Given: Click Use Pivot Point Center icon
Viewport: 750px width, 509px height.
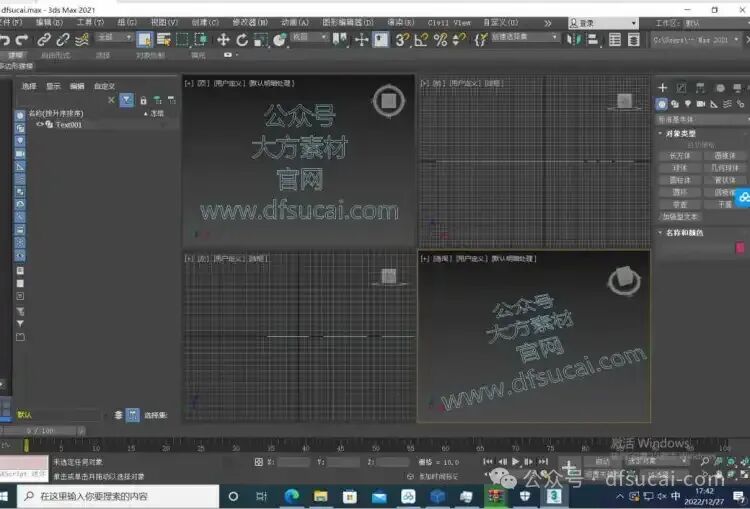Looking at the screenshot, I should [x=340, y=40].
